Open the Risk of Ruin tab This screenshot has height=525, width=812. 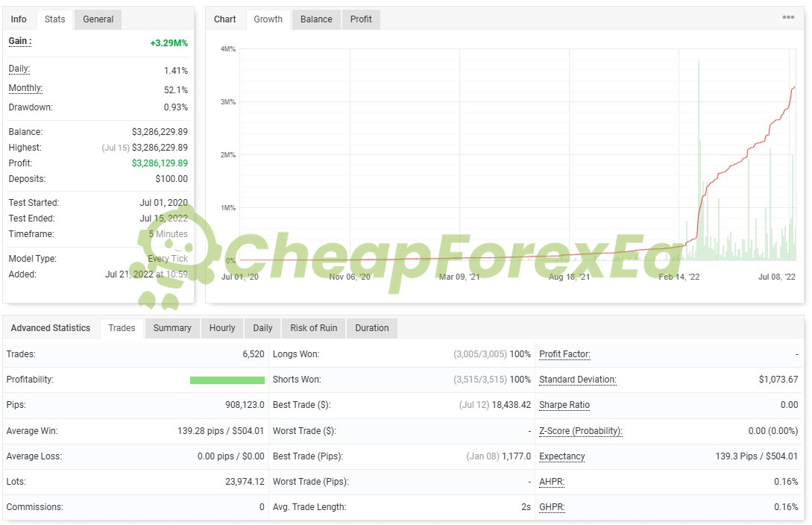[x=313, y=327]
